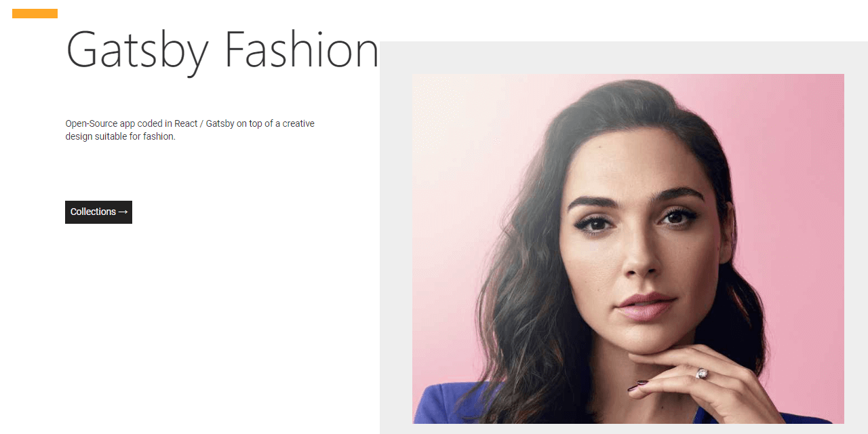This screenshot has width=868, height=434.
Task: Click Gatsby in the description paragraph
Action: pyautogui.click(x=220, y=123)
